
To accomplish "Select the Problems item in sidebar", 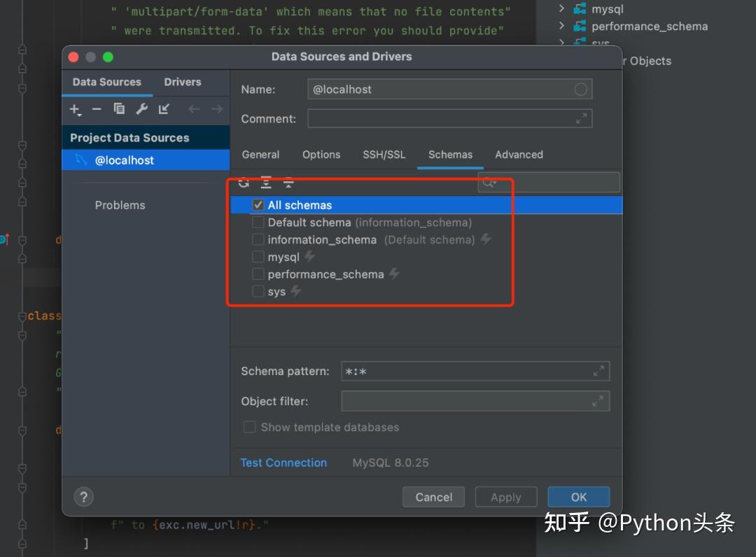I will [120, 205].
